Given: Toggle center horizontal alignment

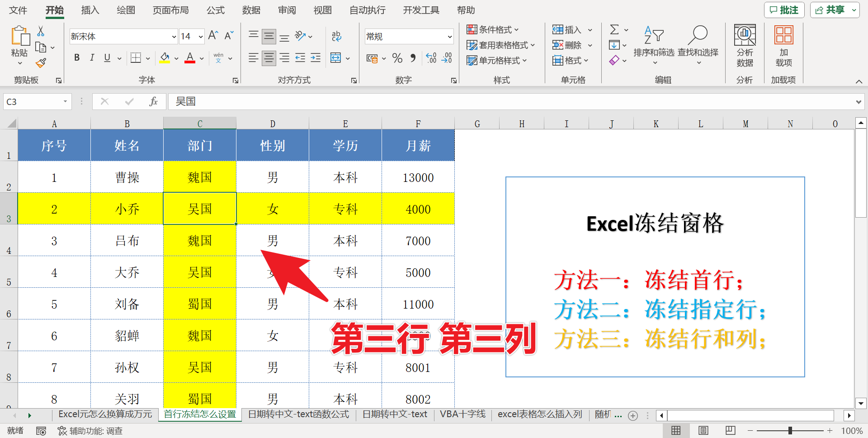Looking at the screenshot, I should click(269, 57).
